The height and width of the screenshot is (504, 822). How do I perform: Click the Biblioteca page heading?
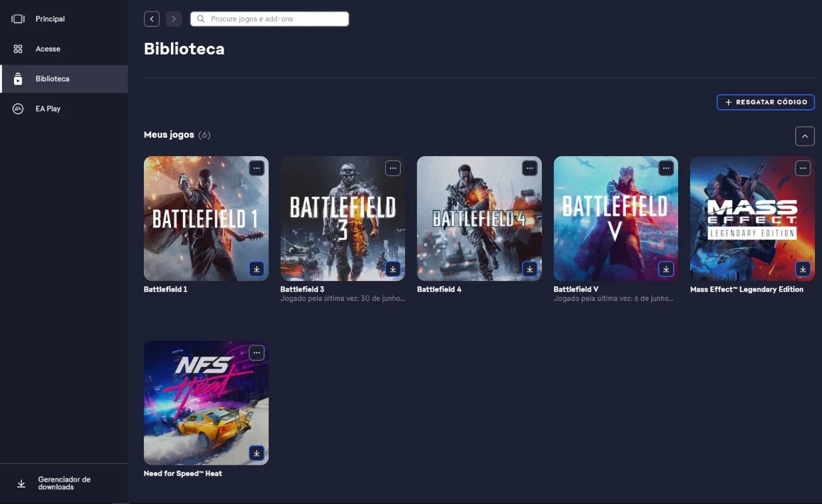[184, 49]
